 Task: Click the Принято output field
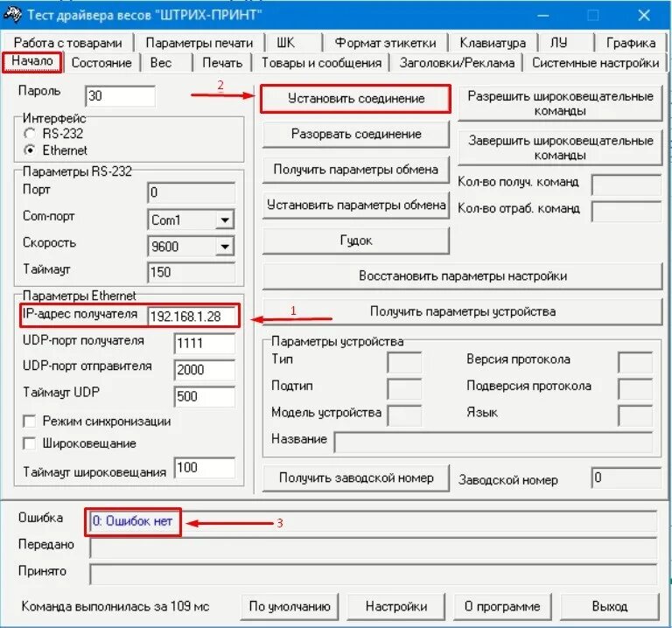pos(373,575)
